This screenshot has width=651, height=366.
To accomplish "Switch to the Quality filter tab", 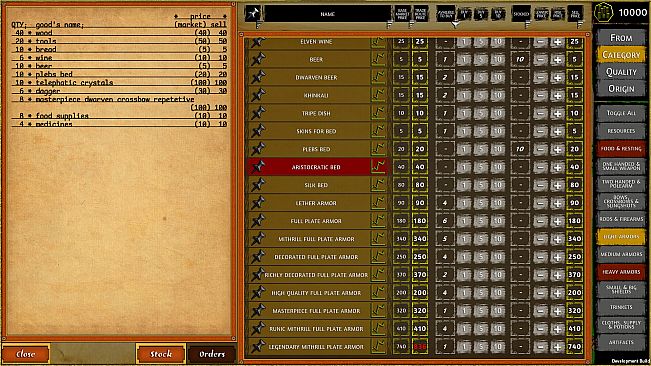I will [x=621, y=72].
